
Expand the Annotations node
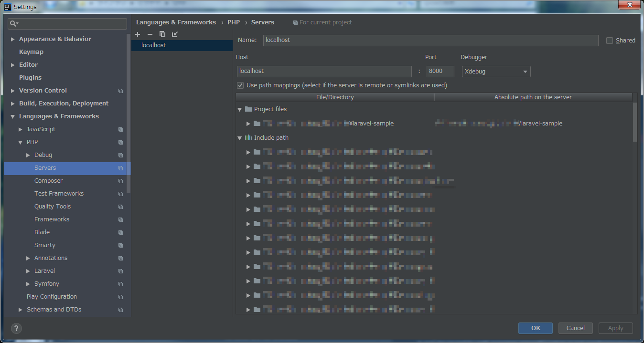click(28, 258)
